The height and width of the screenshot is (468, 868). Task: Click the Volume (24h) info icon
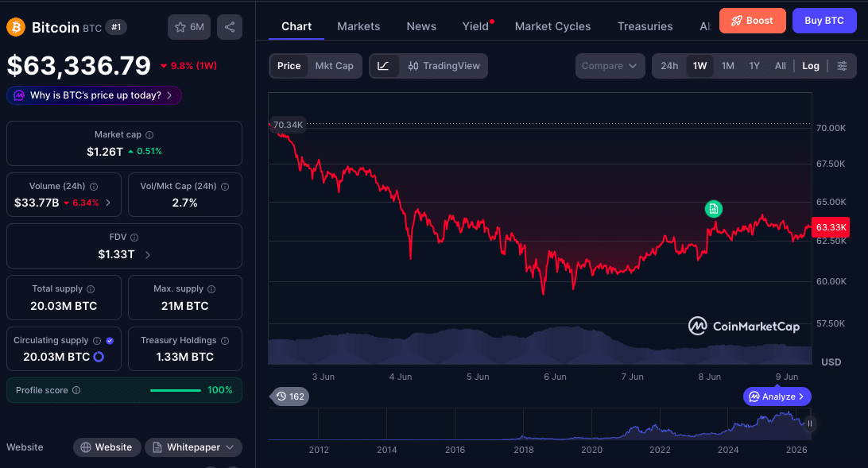coord(94,187)
